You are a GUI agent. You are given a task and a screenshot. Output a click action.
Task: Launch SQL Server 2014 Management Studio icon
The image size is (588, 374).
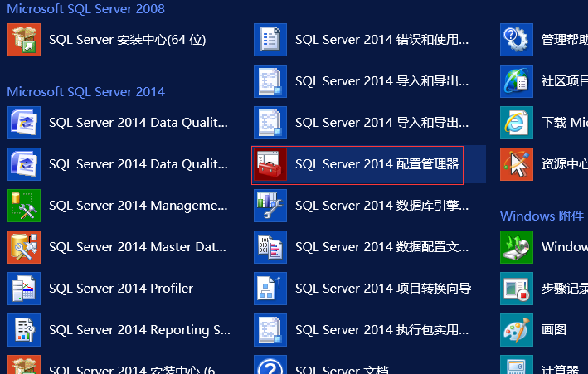[x=24, y=206]
